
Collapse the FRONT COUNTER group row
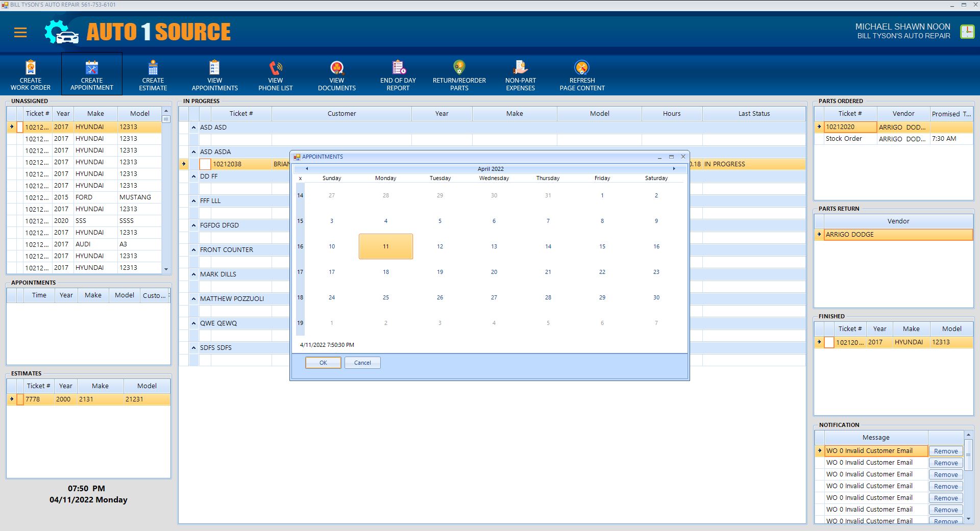[194, 250]
